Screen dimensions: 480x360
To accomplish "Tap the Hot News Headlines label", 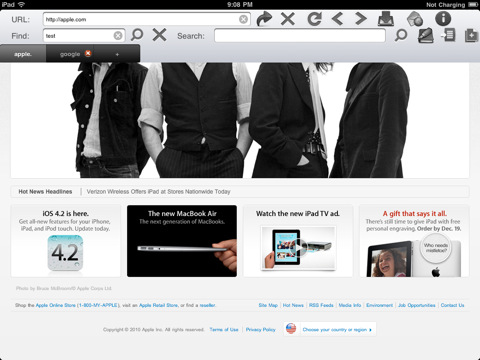I will (45, 192).
